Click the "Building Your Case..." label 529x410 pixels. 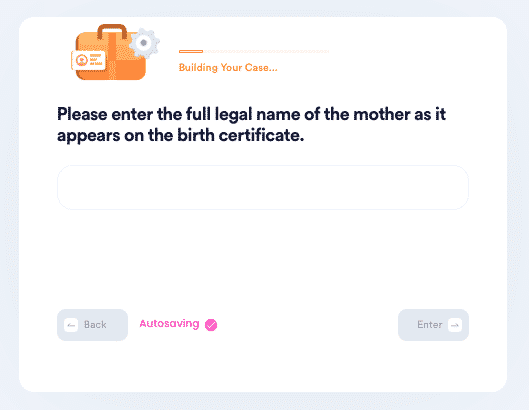[x=228, y=67]
